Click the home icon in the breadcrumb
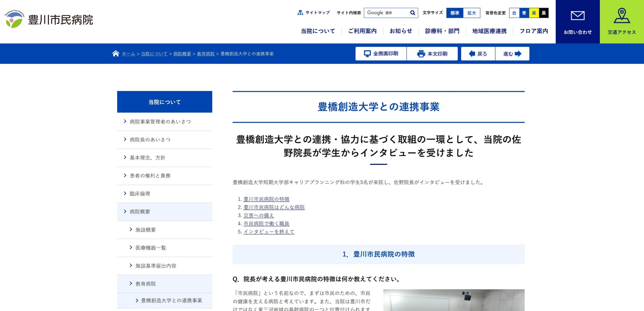The image size is (644, 311). [x=116, y=53]
